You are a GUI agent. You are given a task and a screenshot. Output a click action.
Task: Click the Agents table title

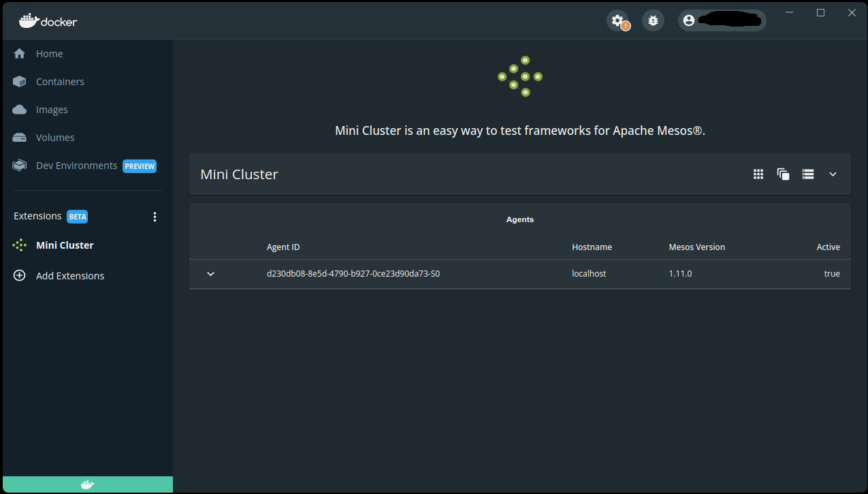click(520, 219)
